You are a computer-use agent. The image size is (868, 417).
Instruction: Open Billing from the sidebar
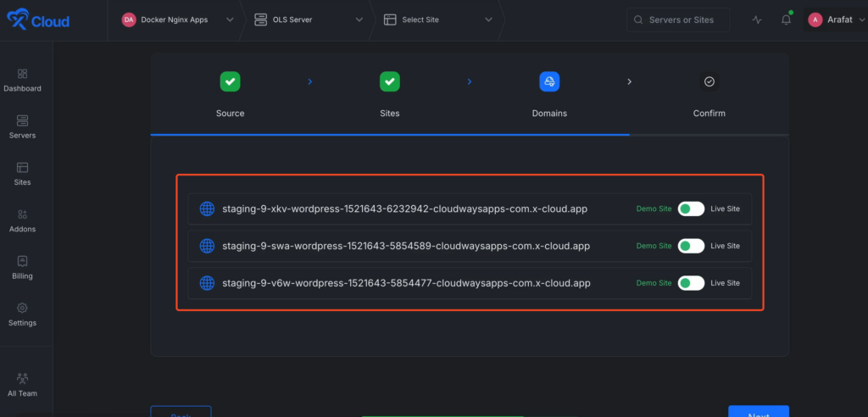(22, 268)
